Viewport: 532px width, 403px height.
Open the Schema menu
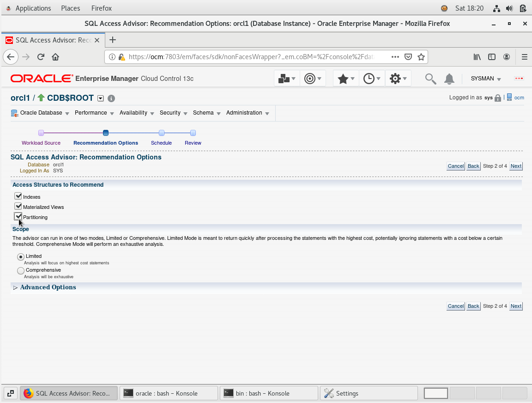coord(206,113)
